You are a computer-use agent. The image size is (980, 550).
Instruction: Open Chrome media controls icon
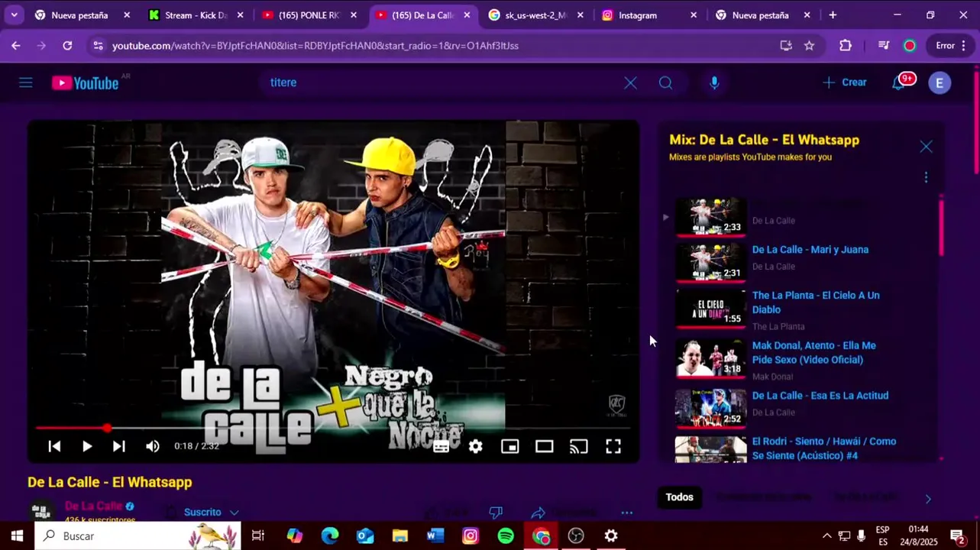(884, 46)
